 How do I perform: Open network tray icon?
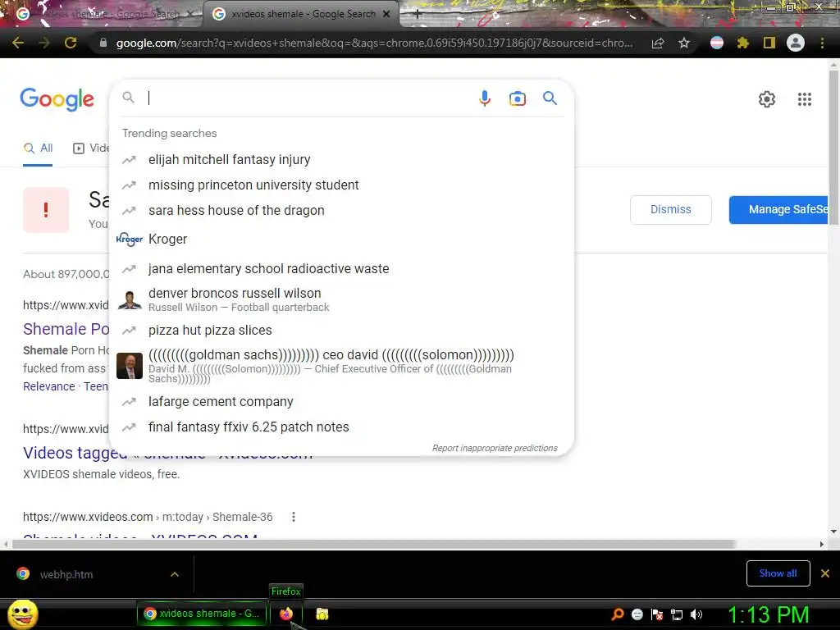[x=677, y=614]
